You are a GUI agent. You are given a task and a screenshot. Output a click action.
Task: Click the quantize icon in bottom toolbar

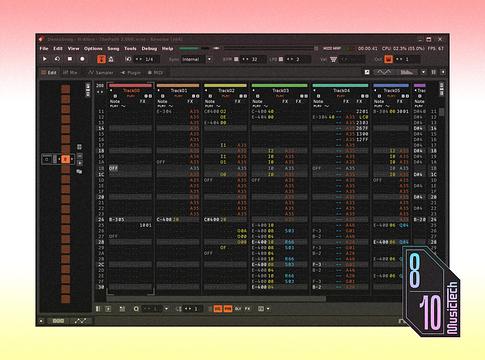[x=136, y=309]
